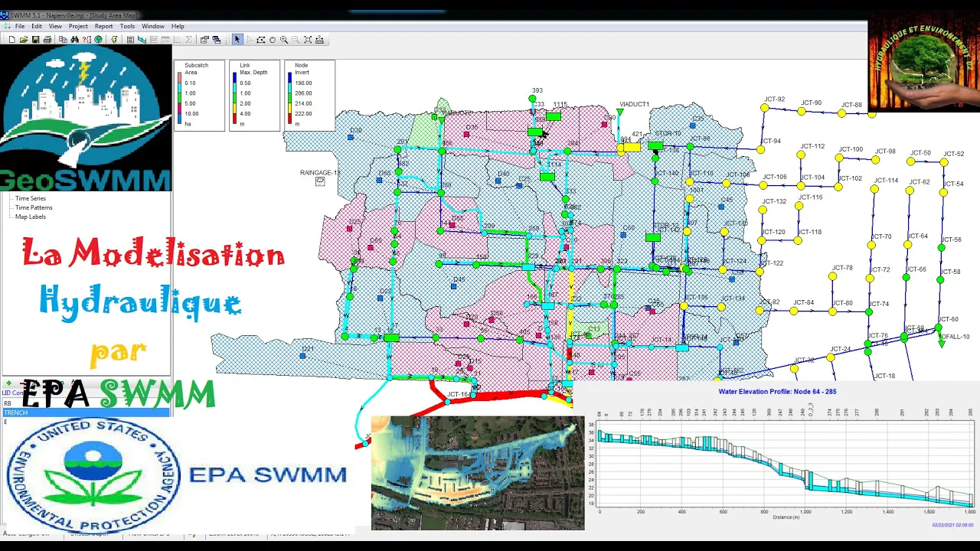Click the Full Extent map view icon
The image size is (980, 551).
click(308, 39)
